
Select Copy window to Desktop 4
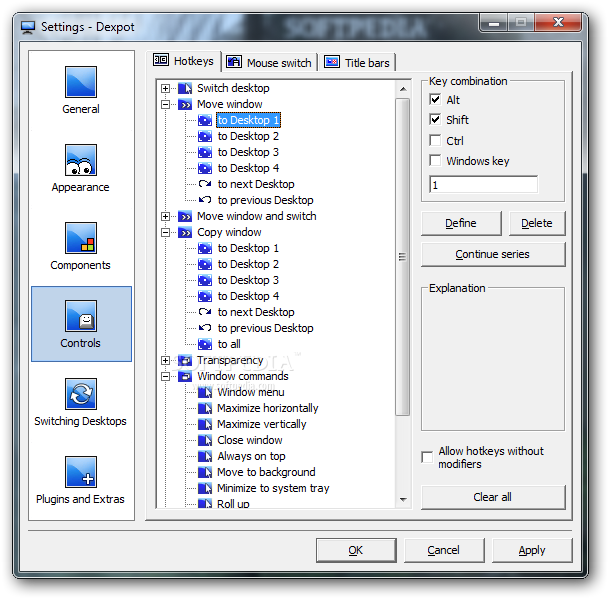point(248,296)
